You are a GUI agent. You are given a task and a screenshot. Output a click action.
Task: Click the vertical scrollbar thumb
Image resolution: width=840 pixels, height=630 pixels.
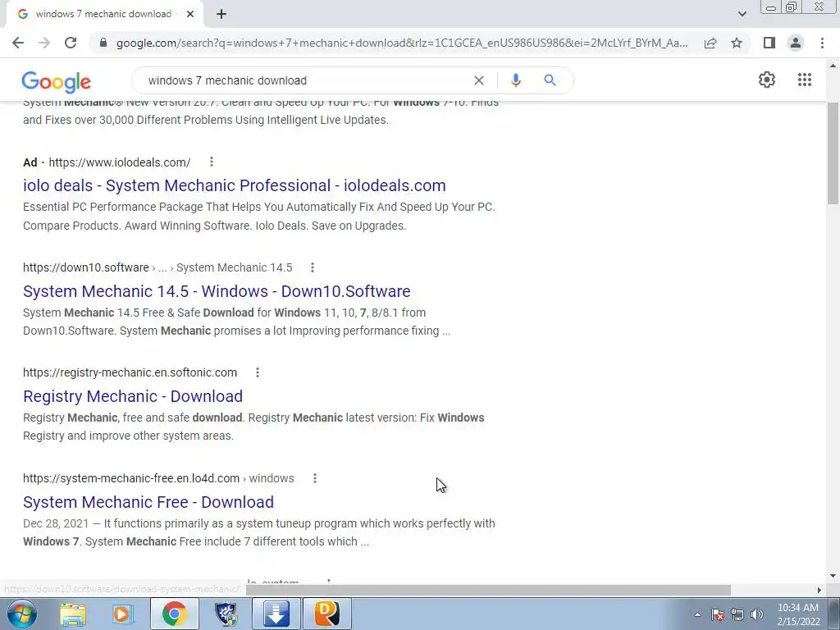(x=833, y=153)
